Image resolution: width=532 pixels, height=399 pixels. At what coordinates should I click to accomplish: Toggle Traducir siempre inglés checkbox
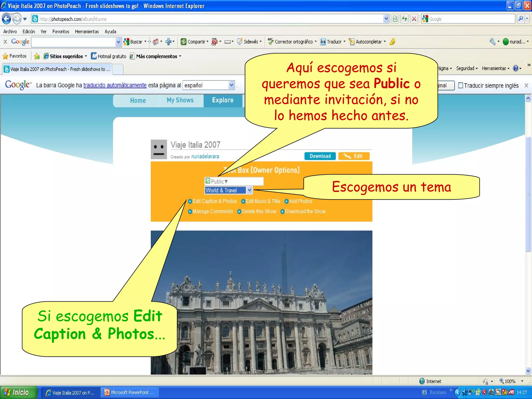[461, 85]
